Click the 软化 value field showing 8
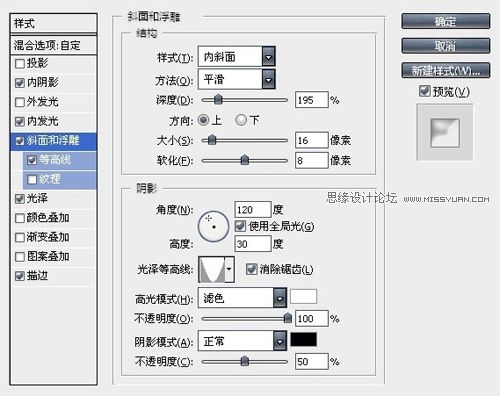Viewport: 500px width, 396px height. tap(312, 160)
